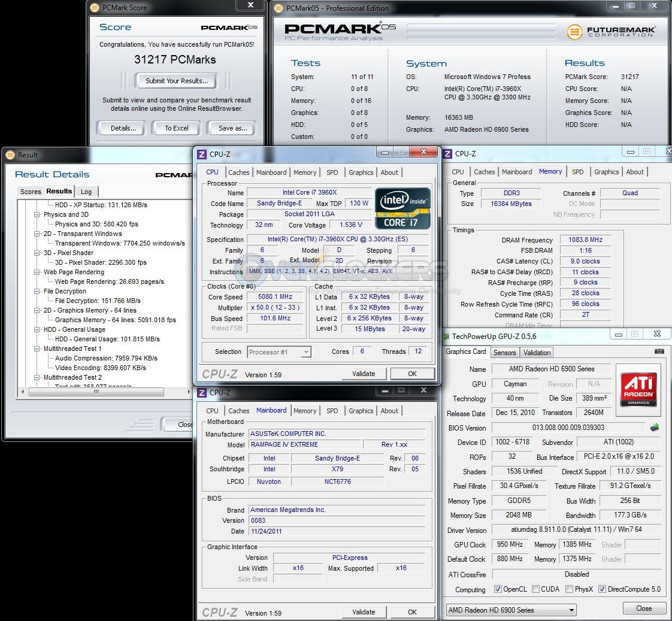Collapse the File Decryption tree node
Screen dimensions: 672x621
(x=37, y=291)
